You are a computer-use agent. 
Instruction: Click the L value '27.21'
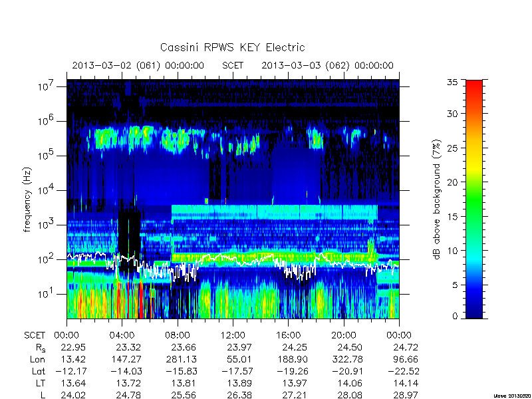point(295,395)
